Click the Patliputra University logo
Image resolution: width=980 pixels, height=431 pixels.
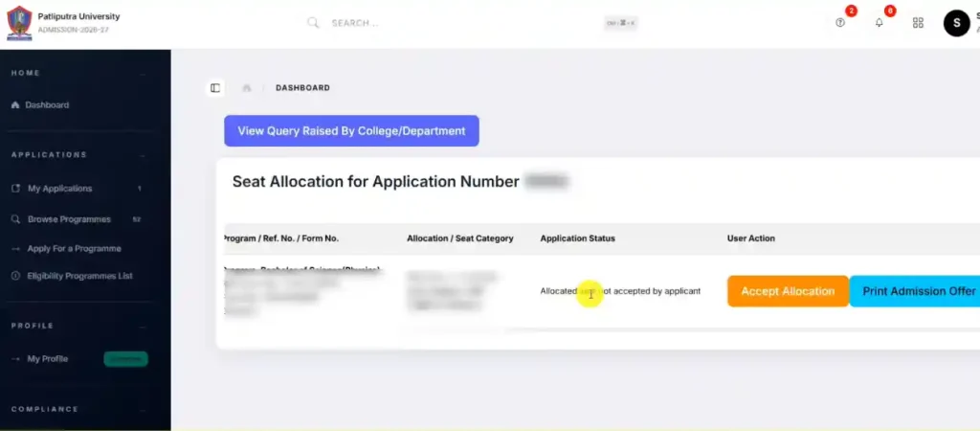pyautogui.click(x=19, y=23)
